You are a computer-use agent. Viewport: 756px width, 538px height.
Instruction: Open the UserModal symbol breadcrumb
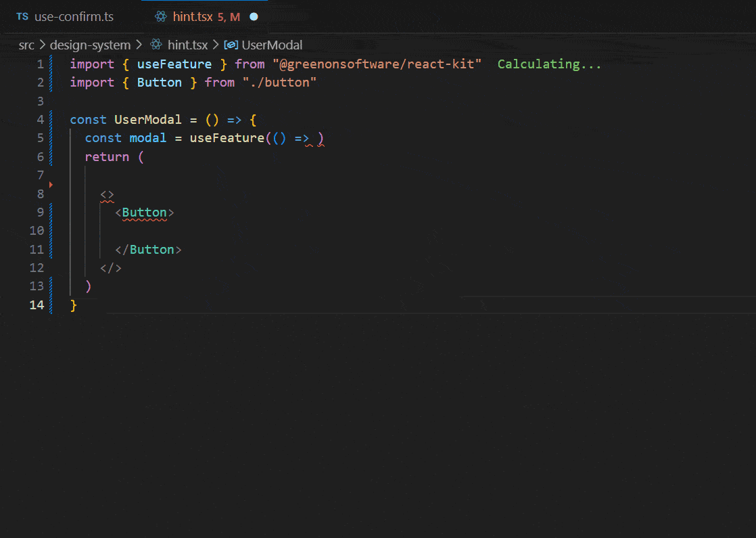click(272, 45)
